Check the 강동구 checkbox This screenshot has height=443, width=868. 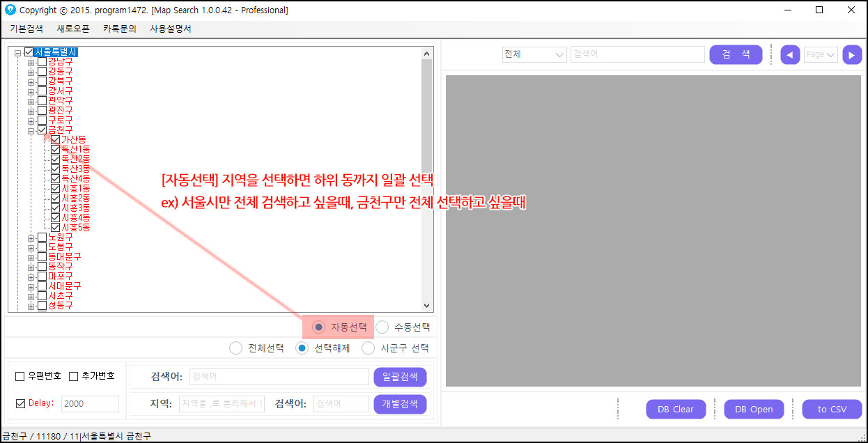tap(42, 72)
